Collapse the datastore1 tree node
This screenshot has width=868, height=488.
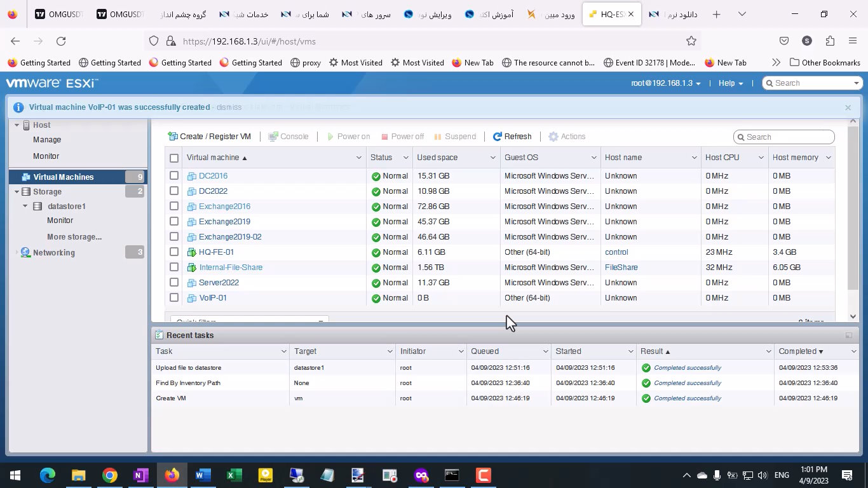tap(25, 207)
